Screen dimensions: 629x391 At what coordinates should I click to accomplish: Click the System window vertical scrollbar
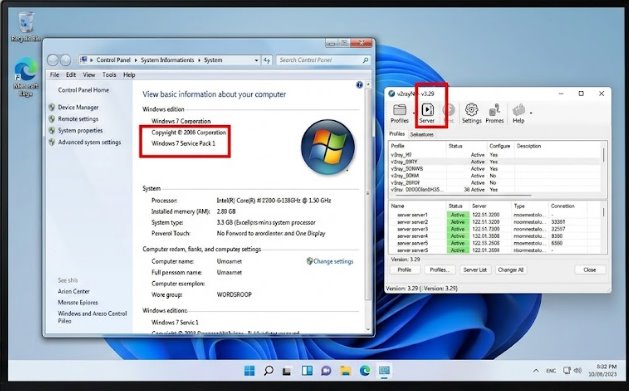[x=367, y=207]
